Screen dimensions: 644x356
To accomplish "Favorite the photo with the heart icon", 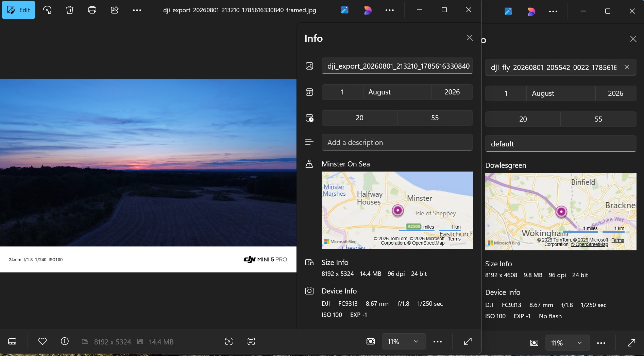I will (x=43, y=341).
